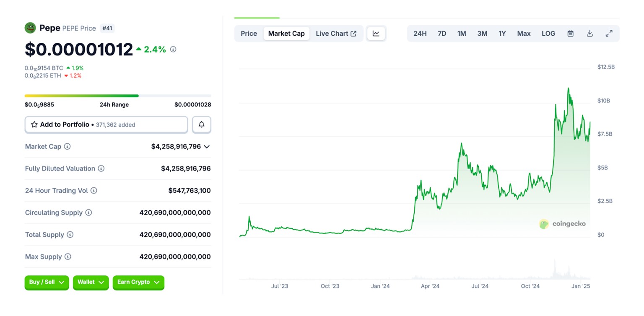Toggle LOG scale on chart

(x=548, y=34)
